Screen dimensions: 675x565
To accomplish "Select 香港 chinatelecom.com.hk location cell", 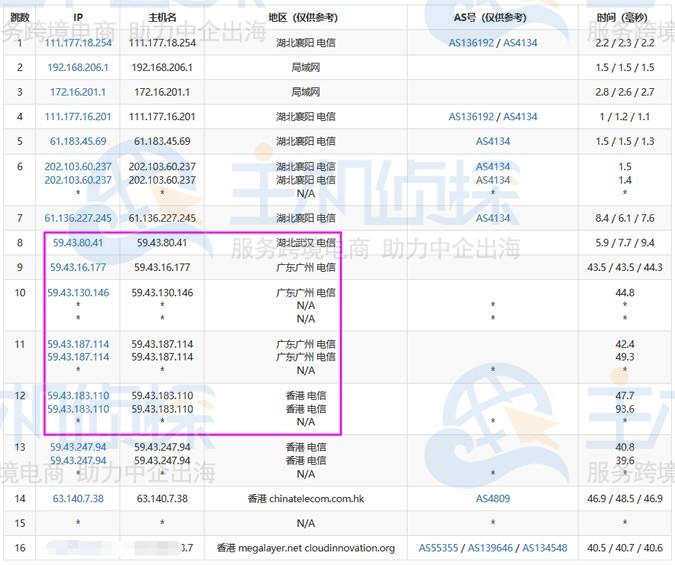I will [306, 498].
